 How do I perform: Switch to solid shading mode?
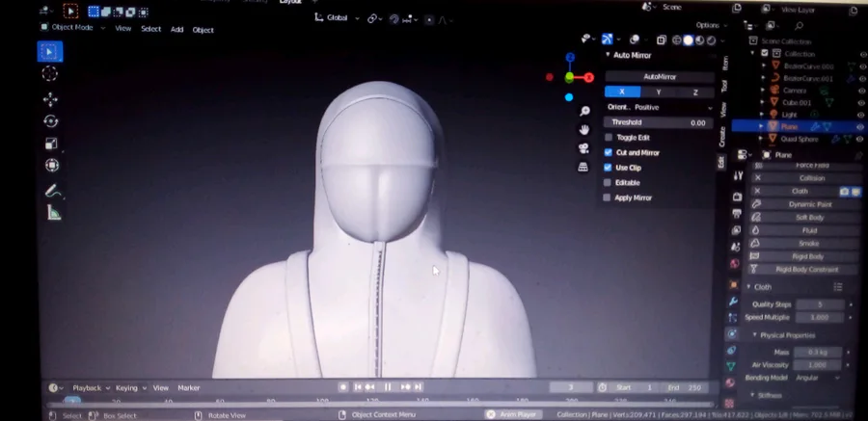coord(688,40)
